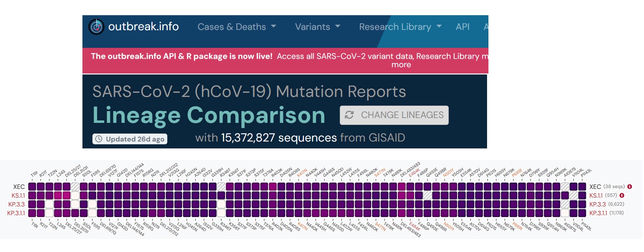
Task: Click the white KP.3.3 cell under T22N
Action: [49, 204]
